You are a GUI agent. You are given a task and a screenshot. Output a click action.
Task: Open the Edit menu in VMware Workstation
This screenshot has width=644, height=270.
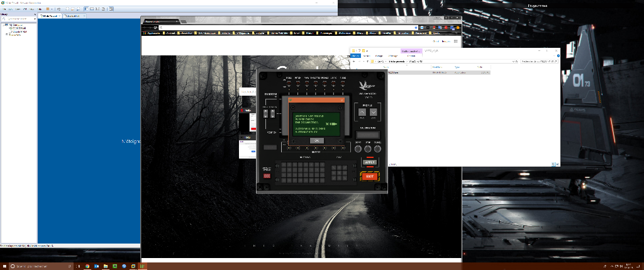pos(10,9)
